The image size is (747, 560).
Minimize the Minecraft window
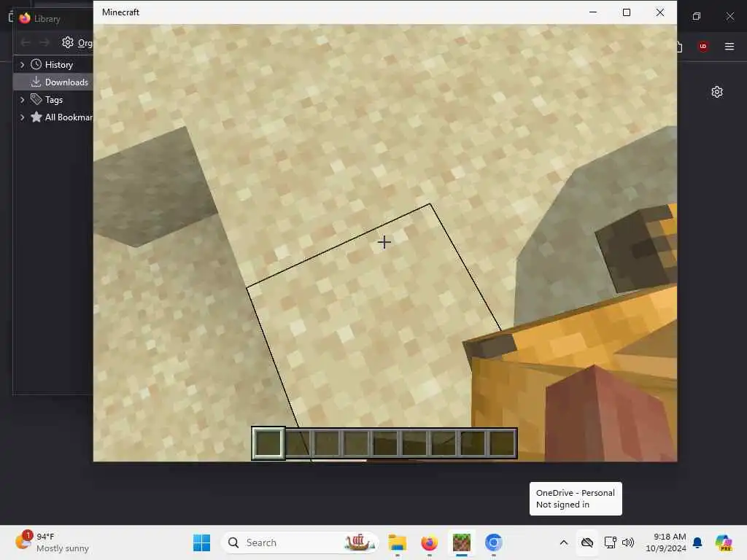pyautogui.click(x=593, y=12)
